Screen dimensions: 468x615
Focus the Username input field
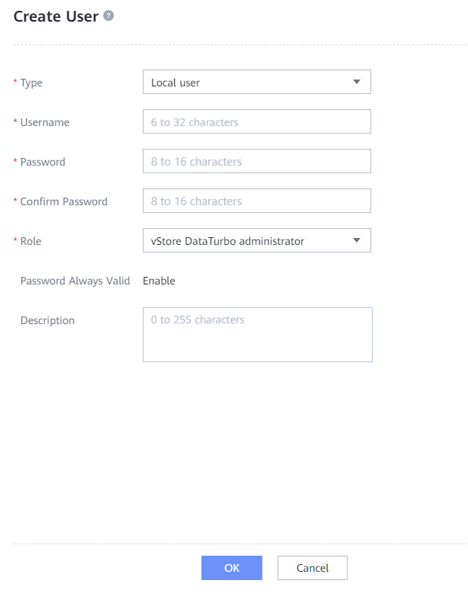pos(257,122)
